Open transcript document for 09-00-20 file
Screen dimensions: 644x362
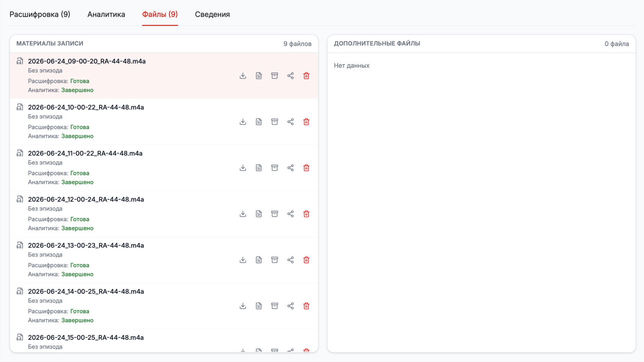(x=259, y=76)
